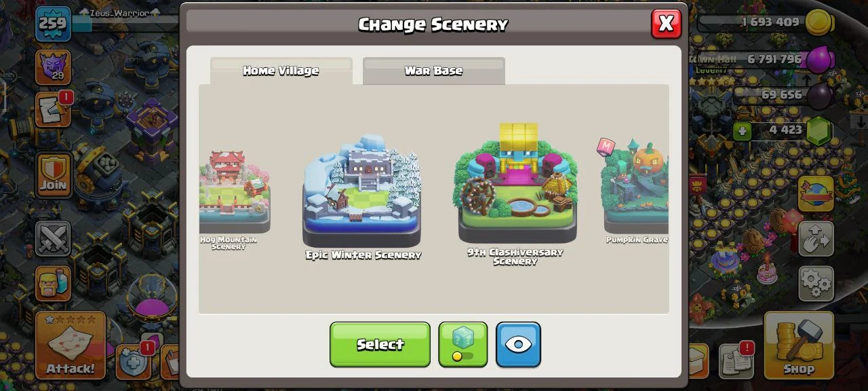Close the Change Scenery dialog
868x391 pixels.
pos(666,24)
